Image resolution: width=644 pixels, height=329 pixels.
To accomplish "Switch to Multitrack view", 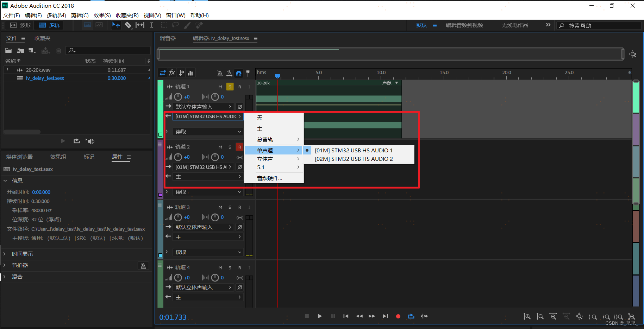I will point(49,25).
